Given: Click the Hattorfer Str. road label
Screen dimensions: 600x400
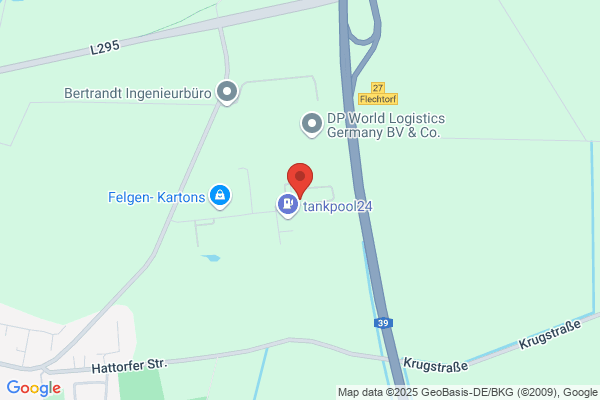Looking at the screenshot, I should [x=129, y=366].
